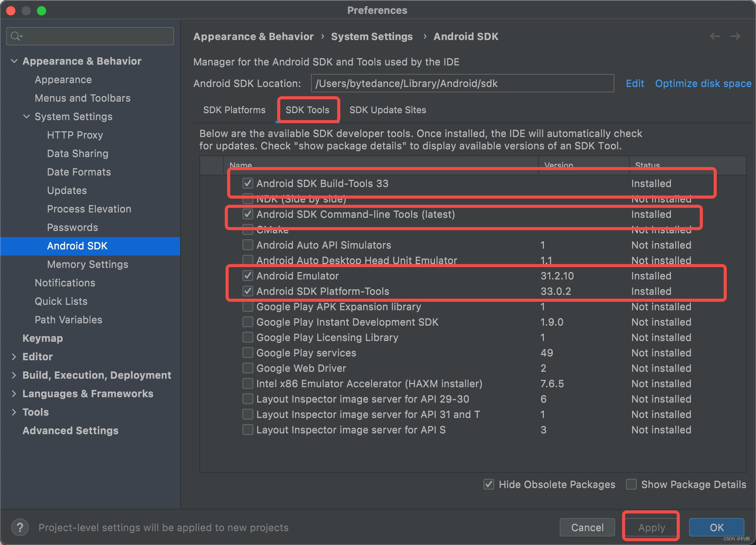Click the help question mark icon

pos(20,527)
